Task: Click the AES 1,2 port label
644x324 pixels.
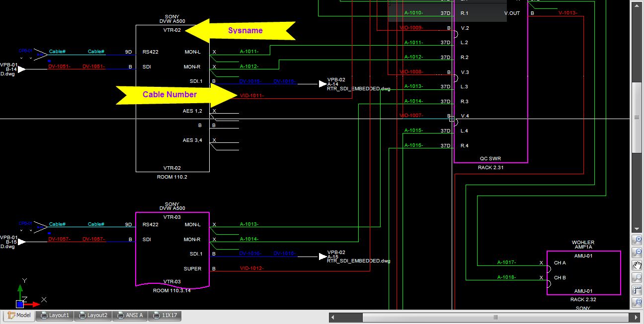Action: [x=192, y=111]
